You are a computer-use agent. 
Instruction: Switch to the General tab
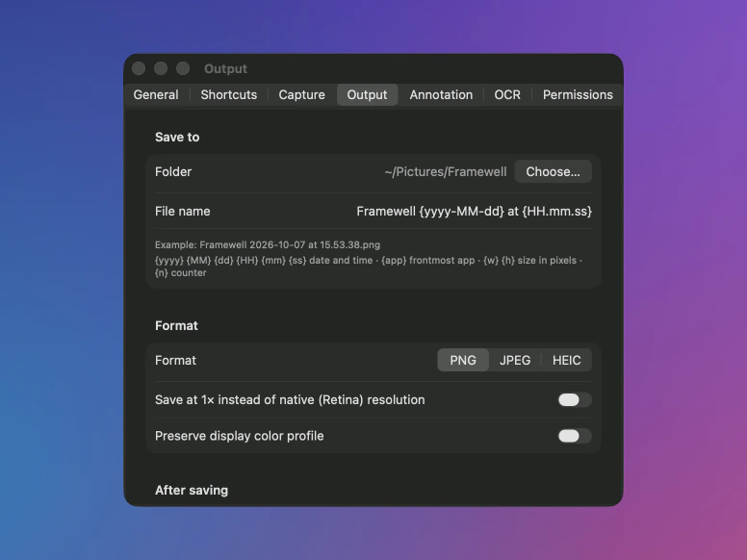[156, 94]
